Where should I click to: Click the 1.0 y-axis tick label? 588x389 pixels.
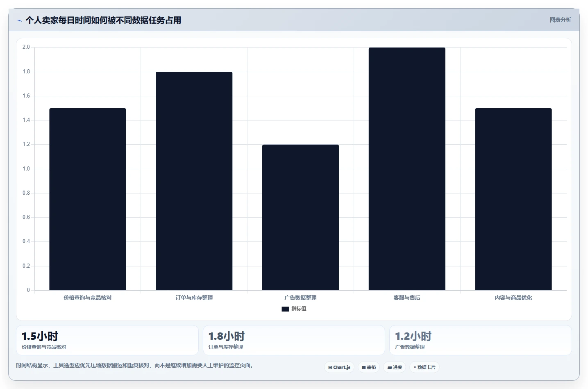pos(26,169)
